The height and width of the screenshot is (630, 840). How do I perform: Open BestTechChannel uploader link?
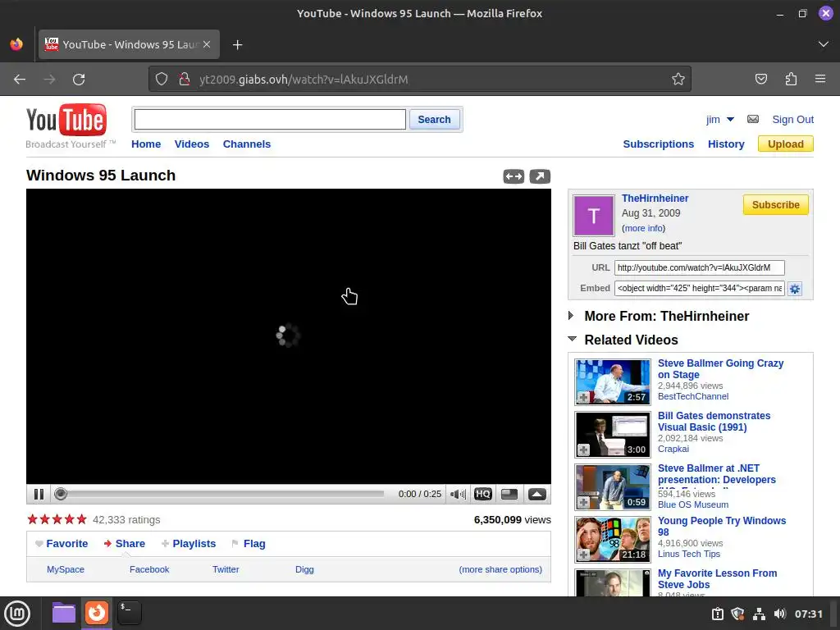tap(692, 396)
